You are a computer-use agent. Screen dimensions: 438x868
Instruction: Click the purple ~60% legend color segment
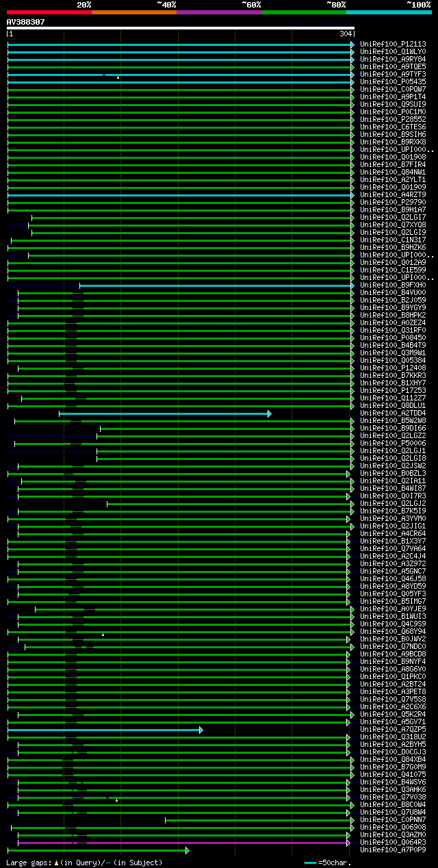(x=219, y=12)
